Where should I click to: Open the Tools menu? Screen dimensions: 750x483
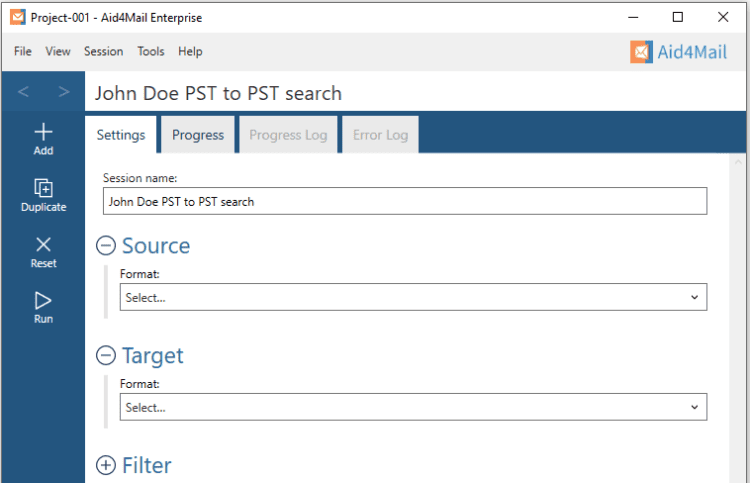pos(151,52)
